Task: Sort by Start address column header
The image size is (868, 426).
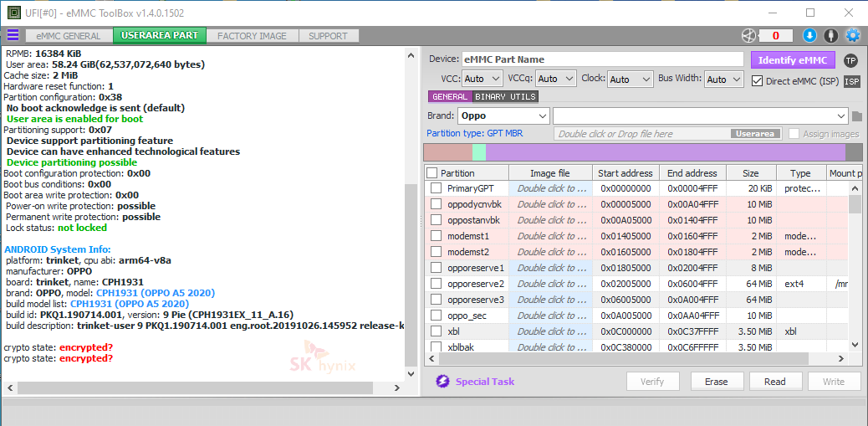Action: [x=625, y=173]
